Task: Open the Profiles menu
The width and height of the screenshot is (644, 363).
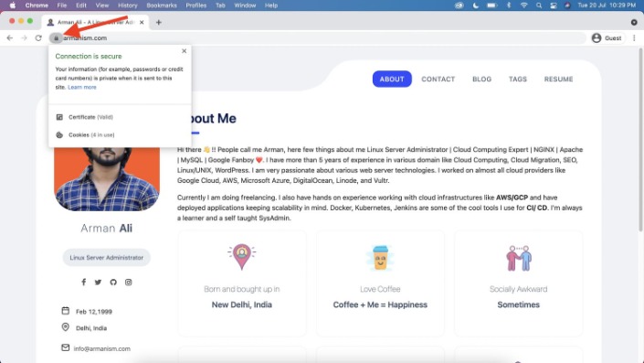Action: 196,5
